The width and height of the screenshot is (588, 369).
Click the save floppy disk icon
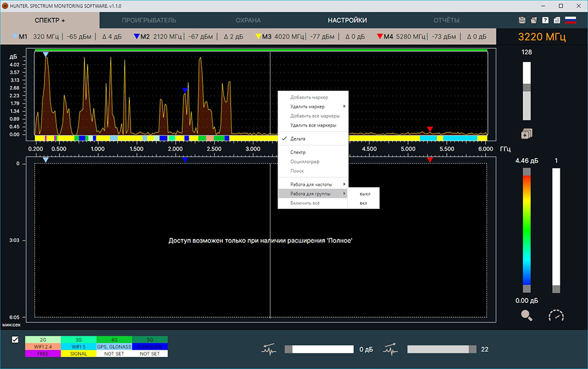pyautogui.click(x=522, y=20)
